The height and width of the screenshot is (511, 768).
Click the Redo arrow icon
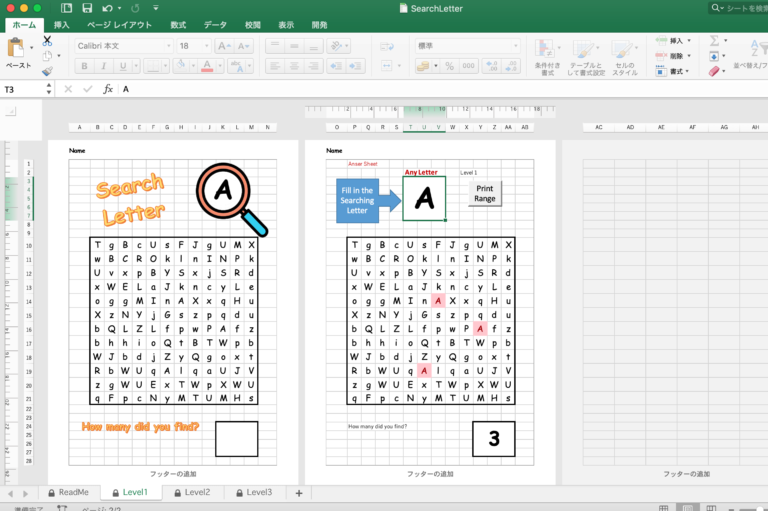click(135, 8)
